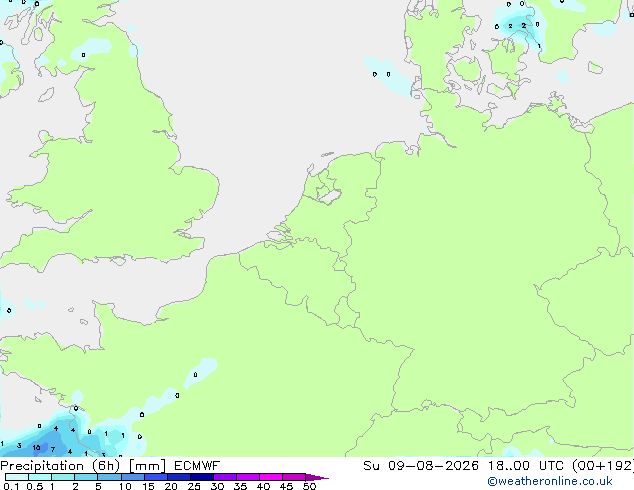Click the '[mm]' unit text
The height and width of the screenshot is (490, 634).
(147, 466)
